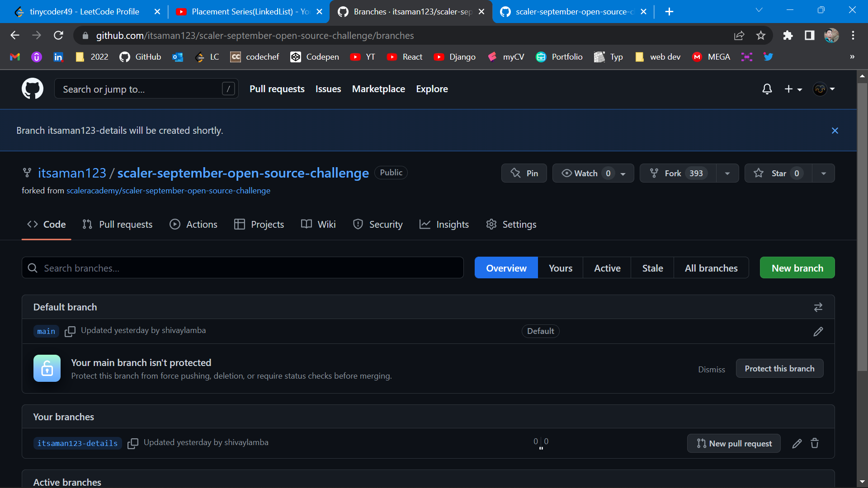868x488 pixels.
Task: Open the switch default branch arrows icon
Action: (x=818, y=307)
